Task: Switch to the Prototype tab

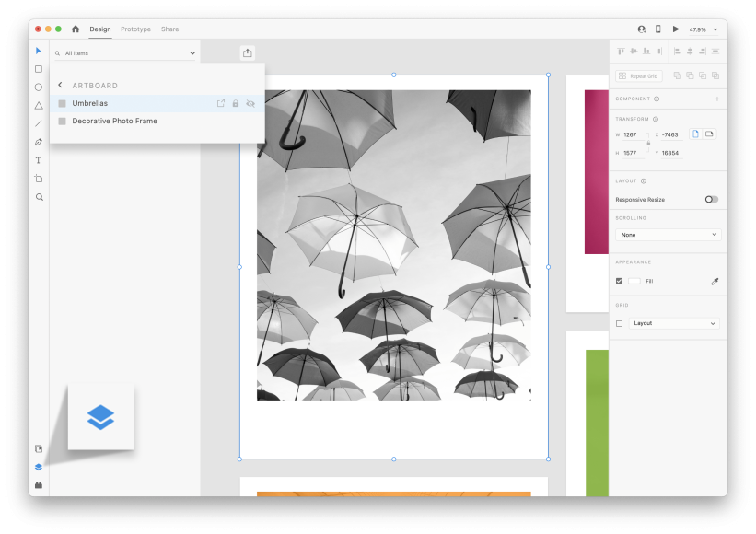Action: [135, 29]
